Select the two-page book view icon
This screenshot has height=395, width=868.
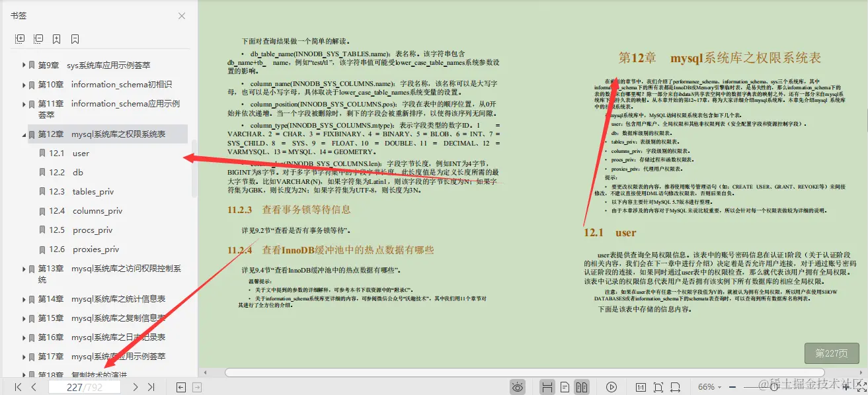pos(581,386)
